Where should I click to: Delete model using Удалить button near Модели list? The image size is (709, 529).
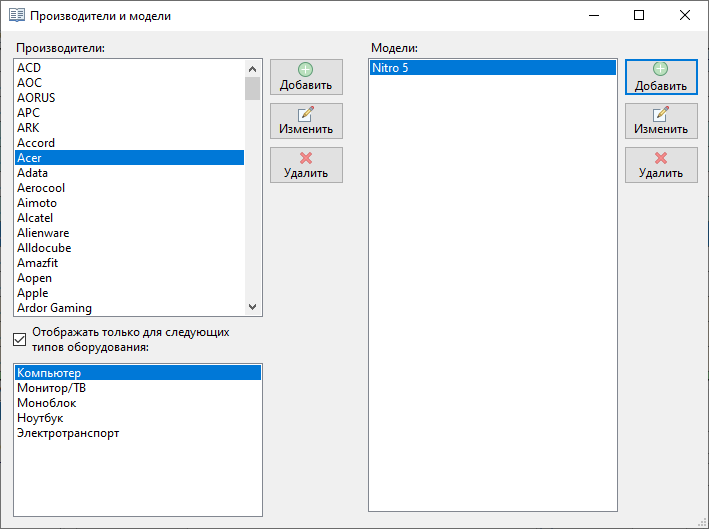[661, 165]
